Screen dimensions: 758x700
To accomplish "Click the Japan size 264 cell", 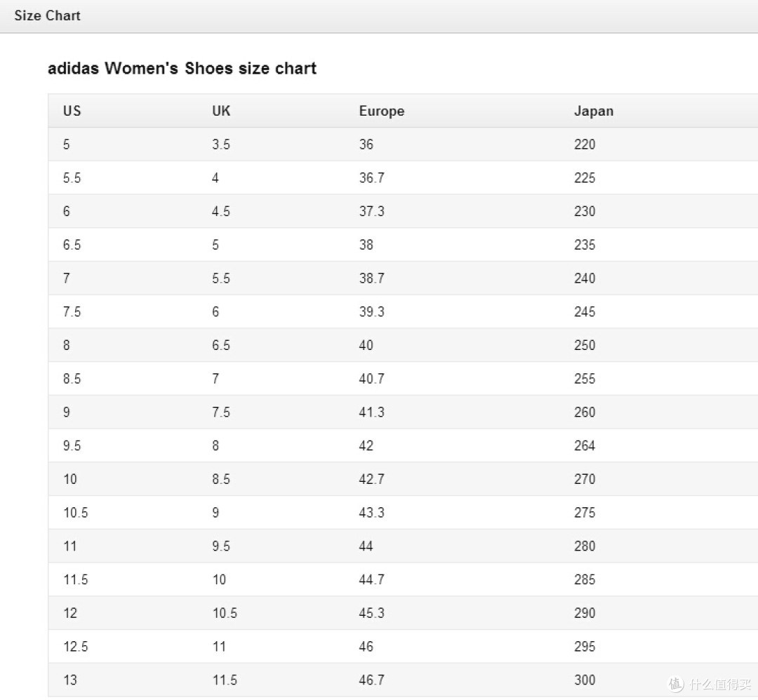I will (584, 445).
